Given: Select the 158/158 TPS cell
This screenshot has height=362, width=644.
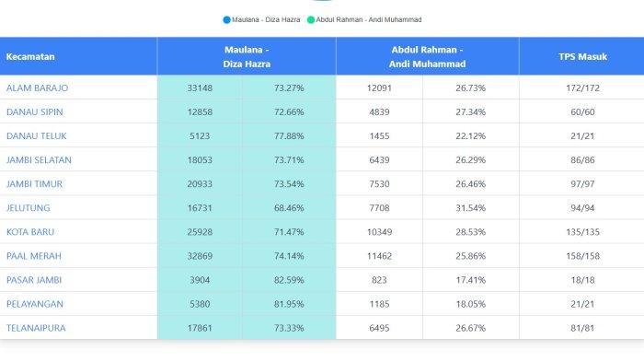Looking at the screenshot, I should coord(582,256).
